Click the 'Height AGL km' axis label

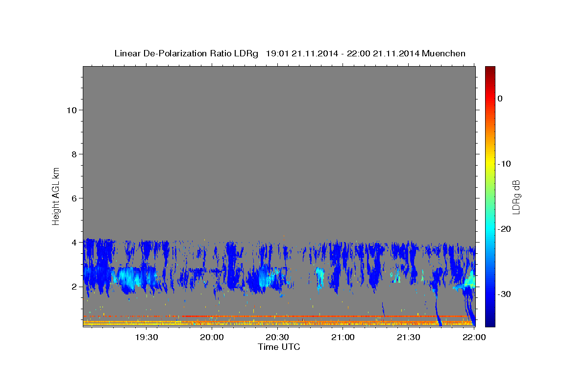tap(56, 196)
